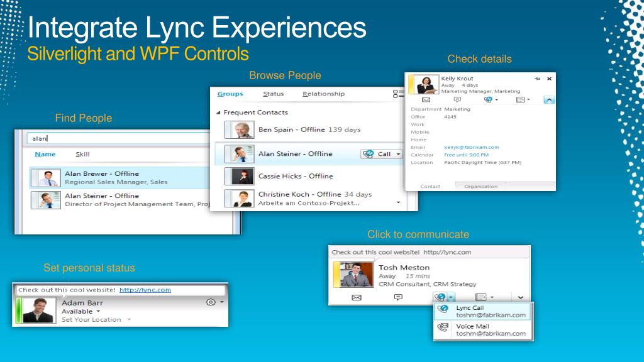
Task: Open Call dropdown arrow beside Alan Steiner
Action: pos(398,154)
